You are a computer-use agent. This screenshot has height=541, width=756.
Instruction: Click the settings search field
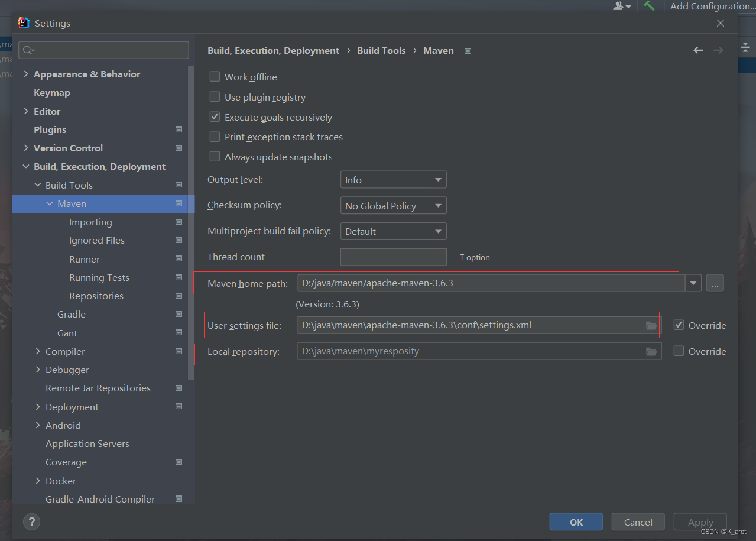point(104,50)
